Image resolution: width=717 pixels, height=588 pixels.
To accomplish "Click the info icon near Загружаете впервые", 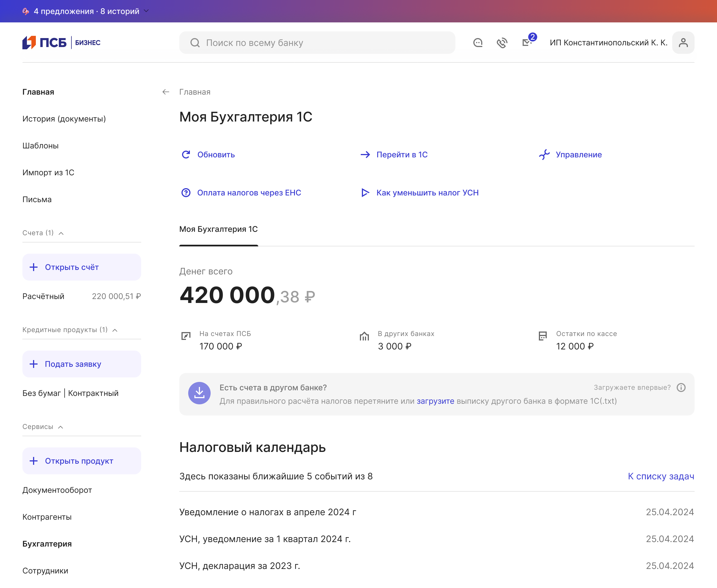I will point(681,388).
